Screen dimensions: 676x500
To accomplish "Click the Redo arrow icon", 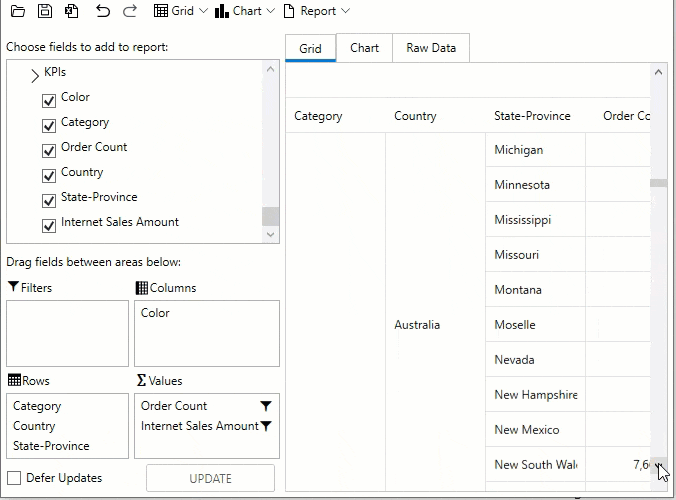I will [130, 11].
